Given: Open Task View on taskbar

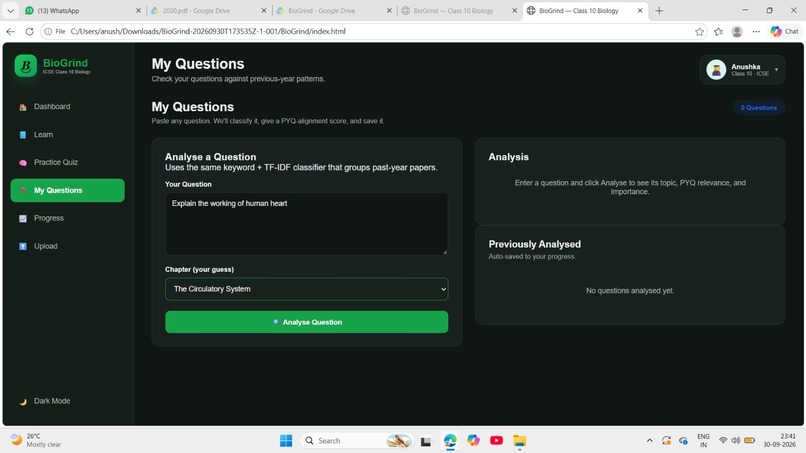Looking at the screenshot, I should 426,441.
